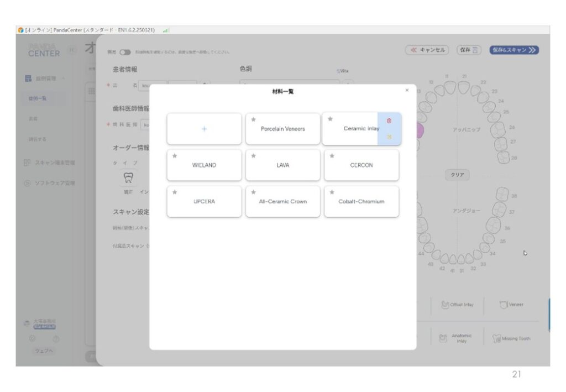Screen dimensions: 566x392
Task: Select the Veneer restoration type
Action: tap(511, 305)
